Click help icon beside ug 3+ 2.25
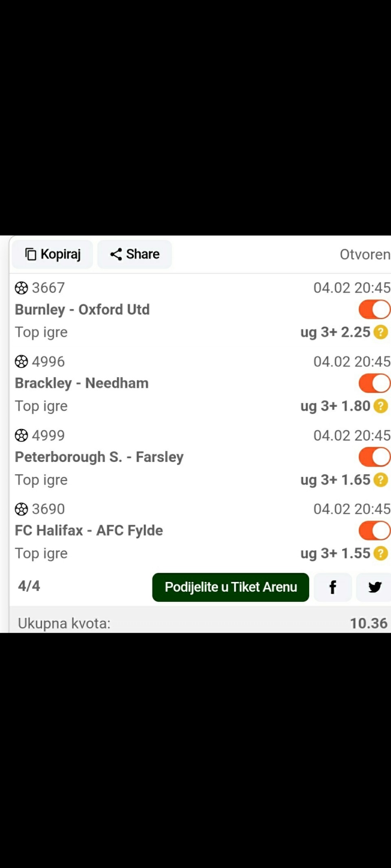 tap(381, 332)
